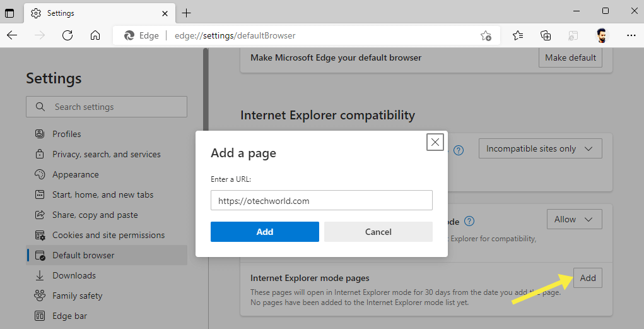Click Make Microsoft Edge your default browser text
The width and height of the screenshot is (644, 329).
(336, 57)
